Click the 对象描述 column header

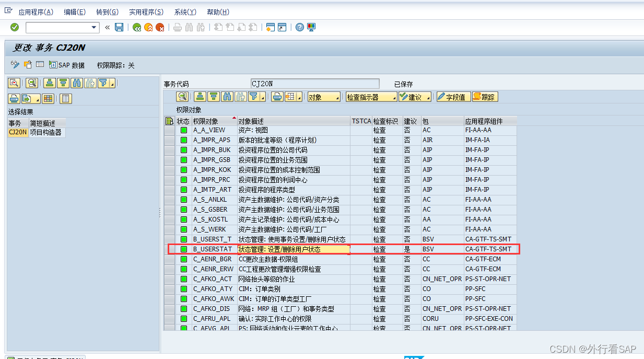[x=294, y=121]
